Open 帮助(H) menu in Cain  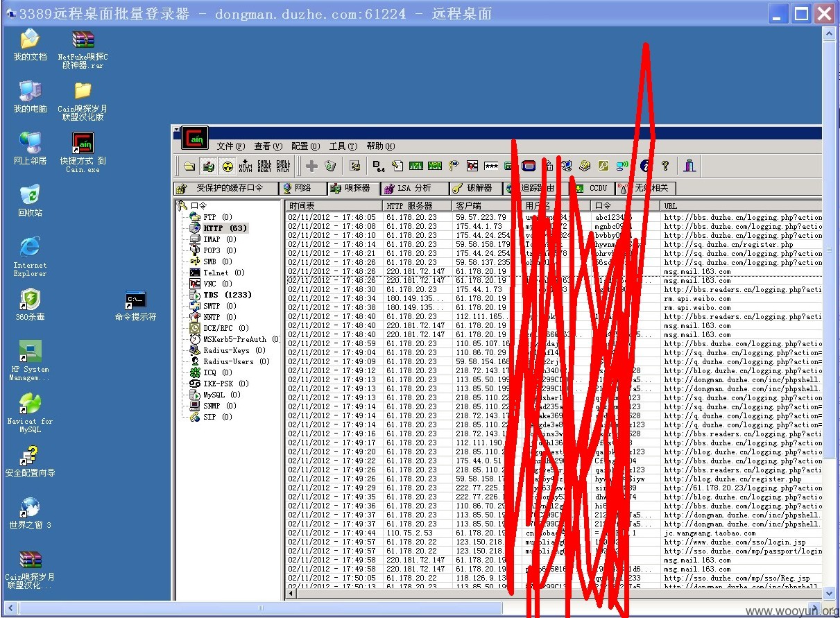click(381, 146)
